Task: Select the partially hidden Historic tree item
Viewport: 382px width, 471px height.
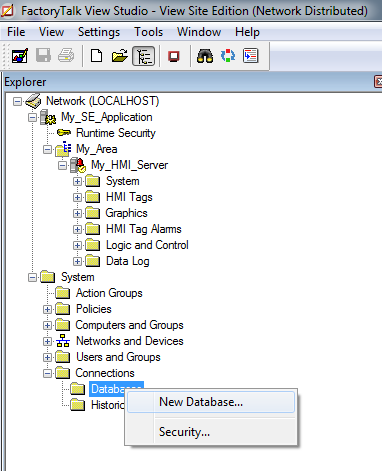Action: pos(107,405)
